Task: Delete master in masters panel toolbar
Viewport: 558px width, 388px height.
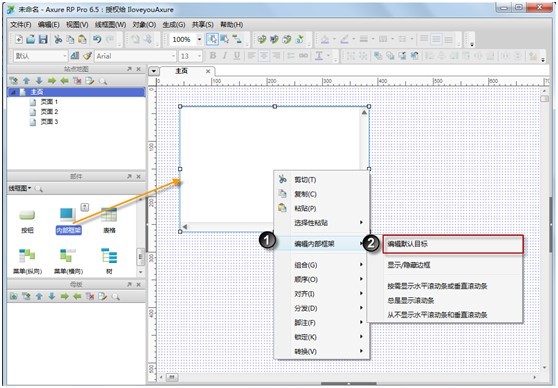Action: 90,296
